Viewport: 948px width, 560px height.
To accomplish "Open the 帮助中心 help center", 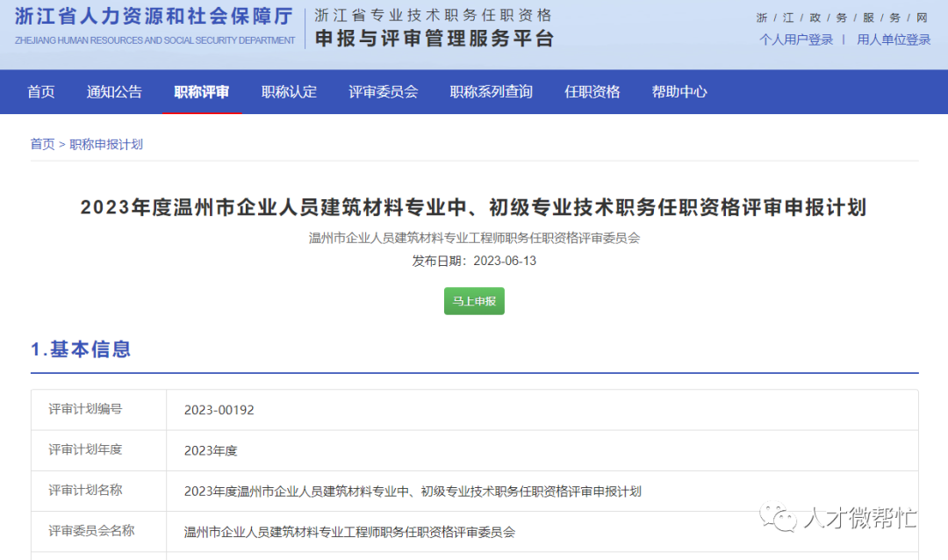I will 679,91.
